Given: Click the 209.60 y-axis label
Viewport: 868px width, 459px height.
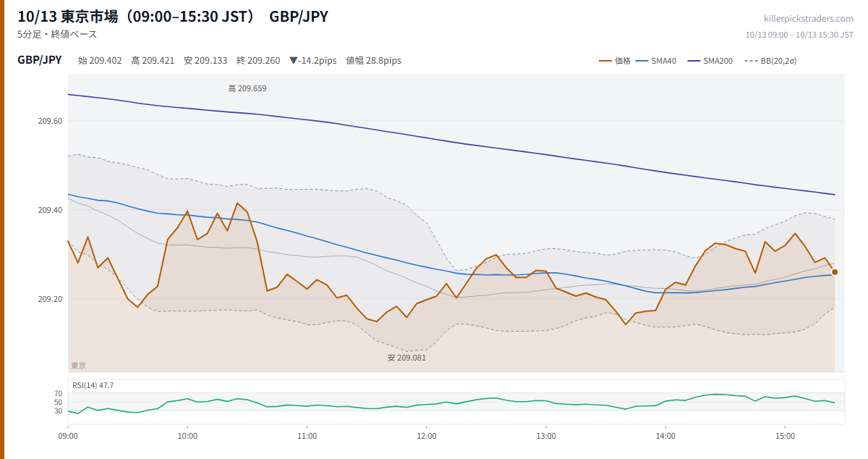Looking at the screenshot, I should pos(51,121).
